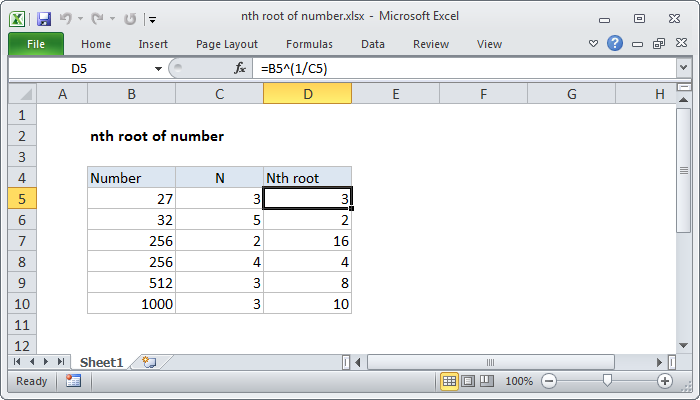Enable Page Break Preview view
700x400 pixels.
pos(487,381)
